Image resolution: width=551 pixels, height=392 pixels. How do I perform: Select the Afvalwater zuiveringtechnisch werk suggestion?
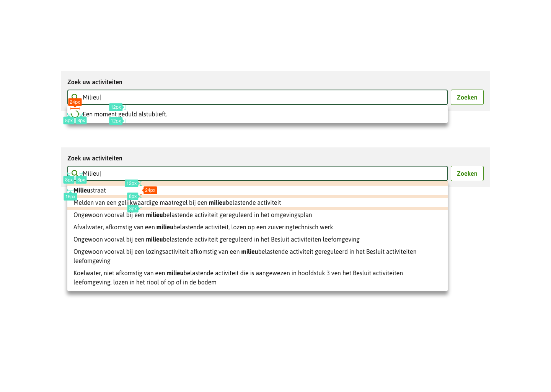tap(203, 227)
